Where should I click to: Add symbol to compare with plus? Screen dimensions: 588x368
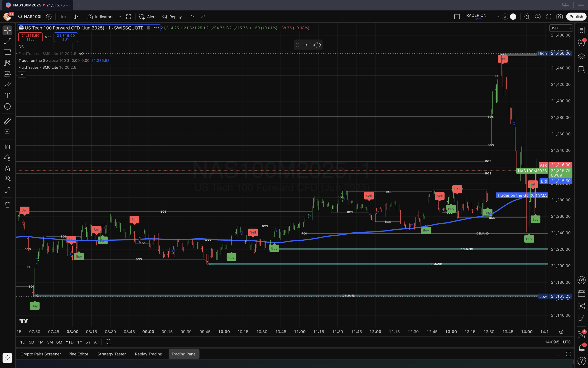click(x=49, y=17)
